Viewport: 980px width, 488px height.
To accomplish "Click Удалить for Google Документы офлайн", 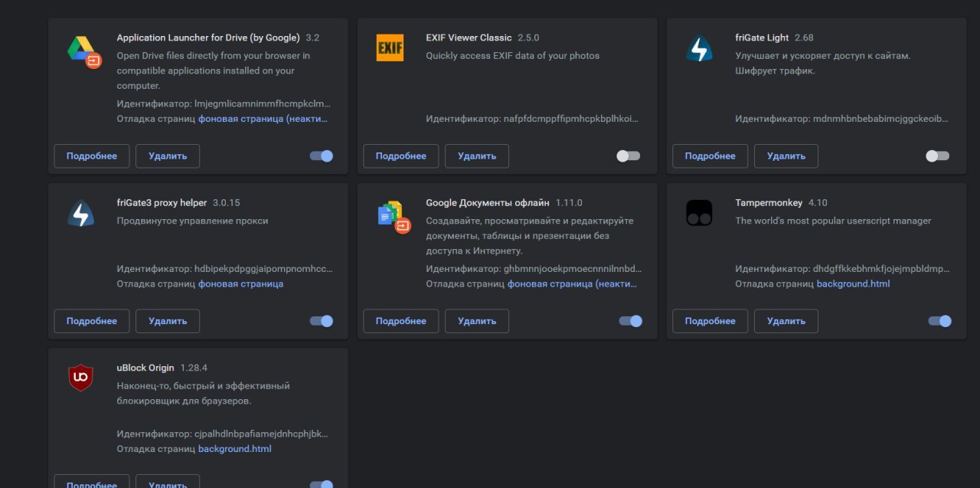I will pyautogui.click(x=477, y=321).
